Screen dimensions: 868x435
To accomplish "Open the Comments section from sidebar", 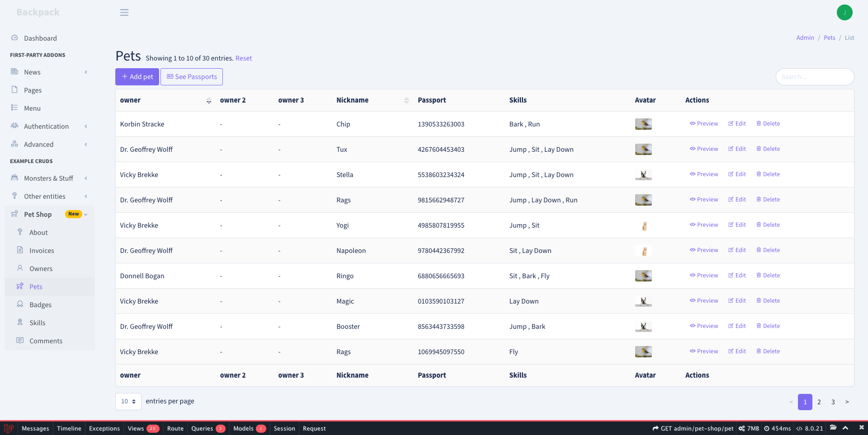I will pyautogui.click(x=46, y=341).
